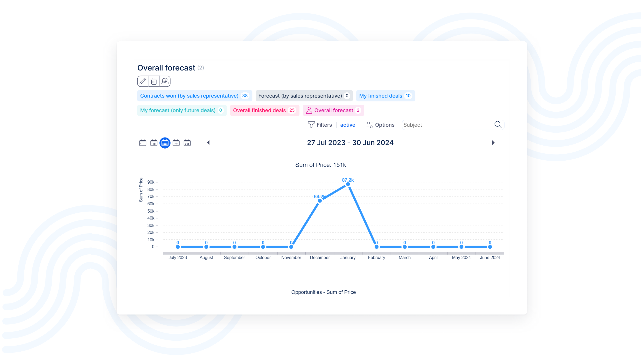Click the magnifier search icon
Viewport: 644px width, 361px height.
coord(498,125)
